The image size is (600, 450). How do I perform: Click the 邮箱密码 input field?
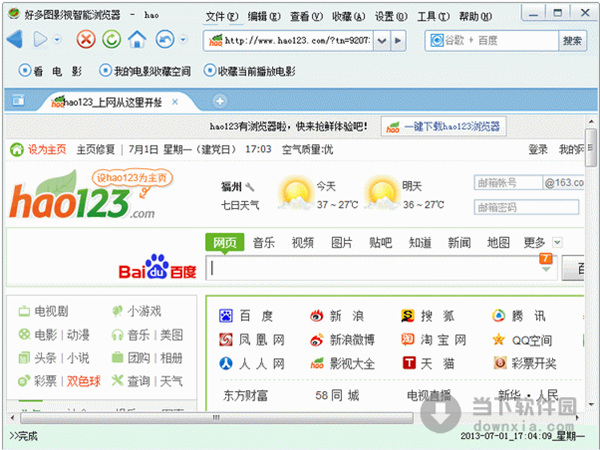(526, 207)
